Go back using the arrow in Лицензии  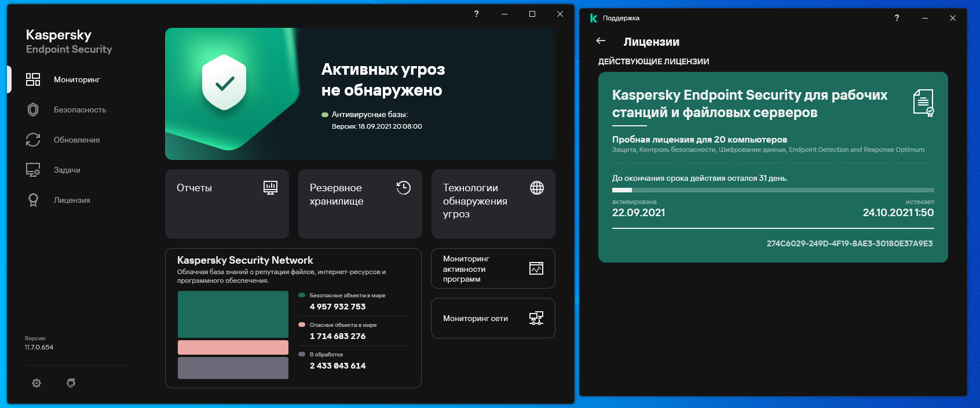(x=601, y=41)
